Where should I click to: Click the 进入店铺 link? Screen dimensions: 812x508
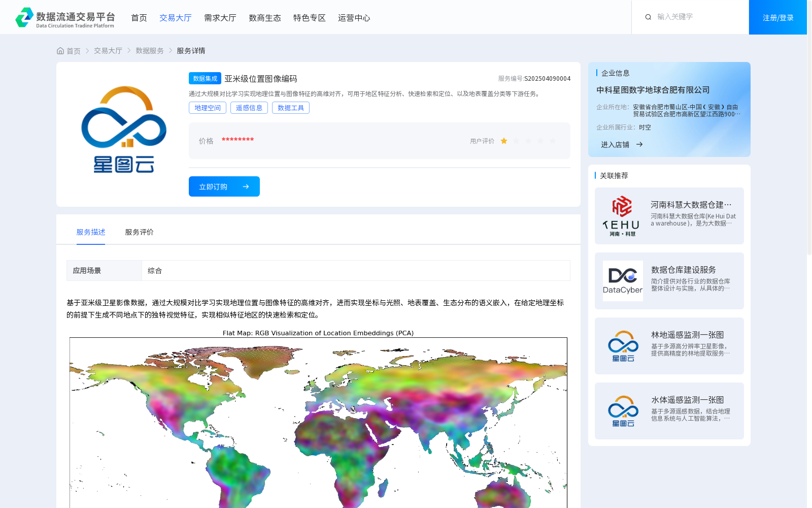click(x=615, y=145)
